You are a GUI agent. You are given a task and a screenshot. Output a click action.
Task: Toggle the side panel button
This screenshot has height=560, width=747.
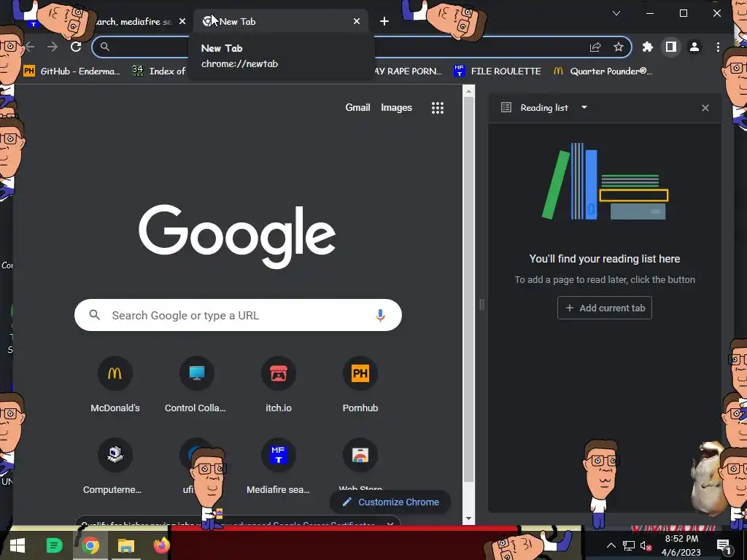click(x=671, y=47)
